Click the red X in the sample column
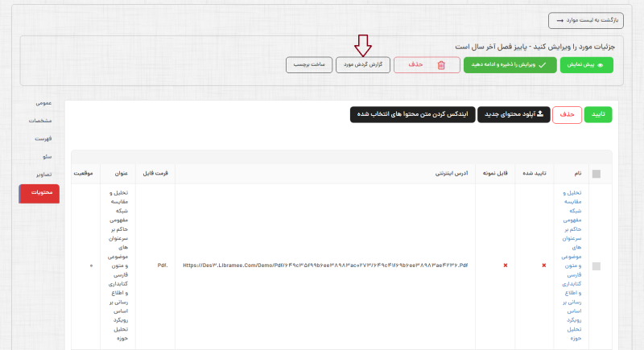The image size is (644, 350). tap(506, 265)
